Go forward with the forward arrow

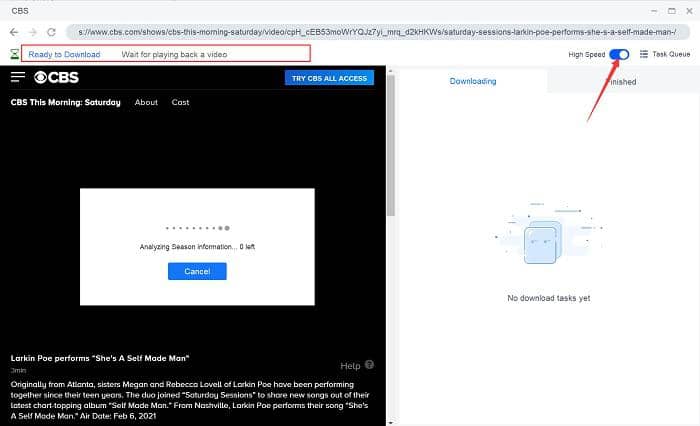pyautogui.click(x=33, y=32)
